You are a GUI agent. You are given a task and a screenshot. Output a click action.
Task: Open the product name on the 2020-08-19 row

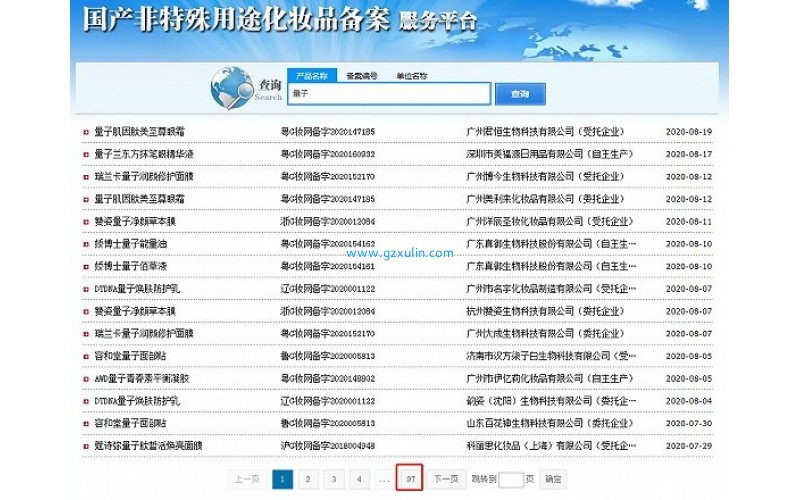click(x=139, y=132)
